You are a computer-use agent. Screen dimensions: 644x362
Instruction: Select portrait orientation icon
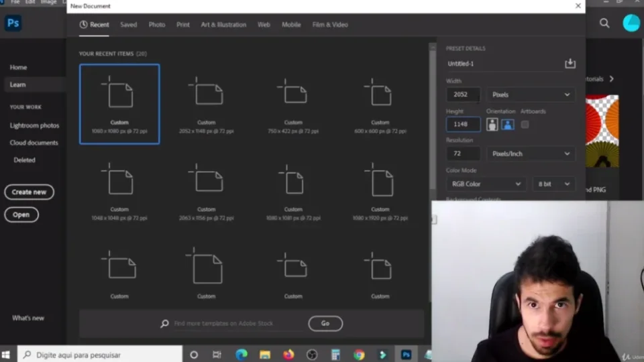tap(492, 125)
